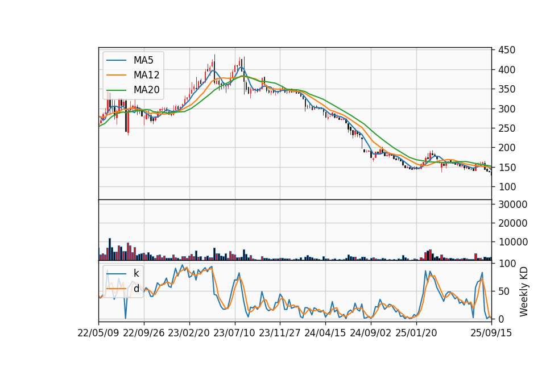The width and height of the screenshot is (546, 392).
Task: Click the 350 price axis label
Action: (507, 89)
